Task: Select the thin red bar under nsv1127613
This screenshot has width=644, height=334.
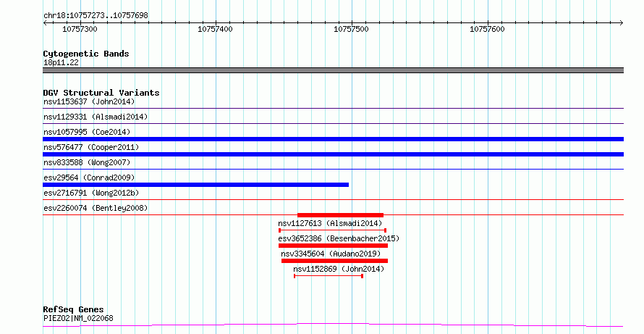Action: coord(332,230)
